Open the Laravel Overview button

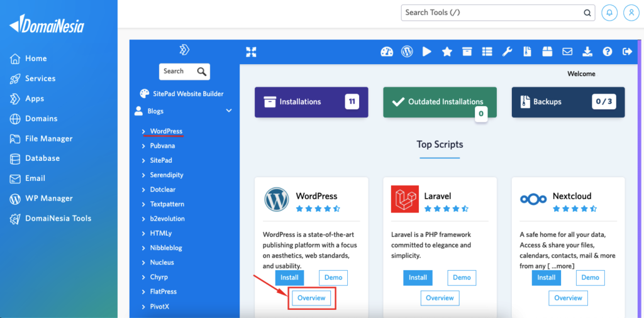440,299
